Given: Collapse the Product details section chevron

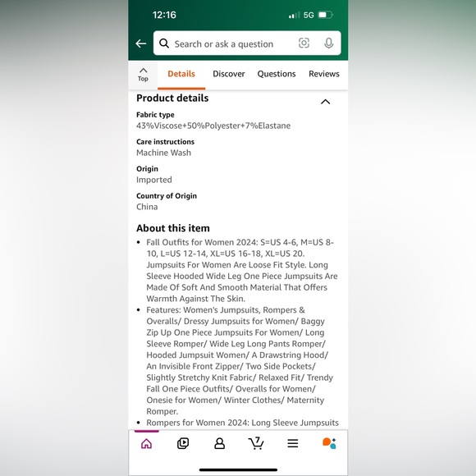Looking at the screenshot, I should click(x=326, y=102).
